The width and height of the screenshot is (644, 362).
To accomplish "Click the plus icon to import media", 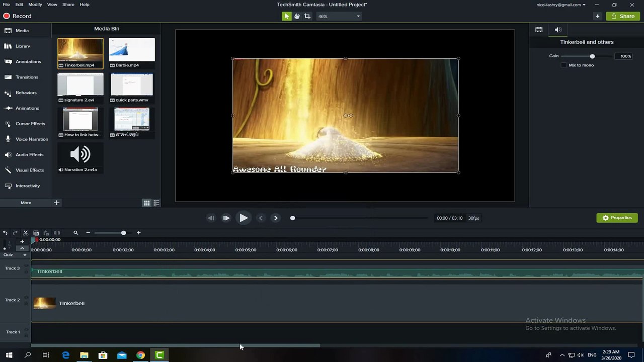I will click(57, 203).
